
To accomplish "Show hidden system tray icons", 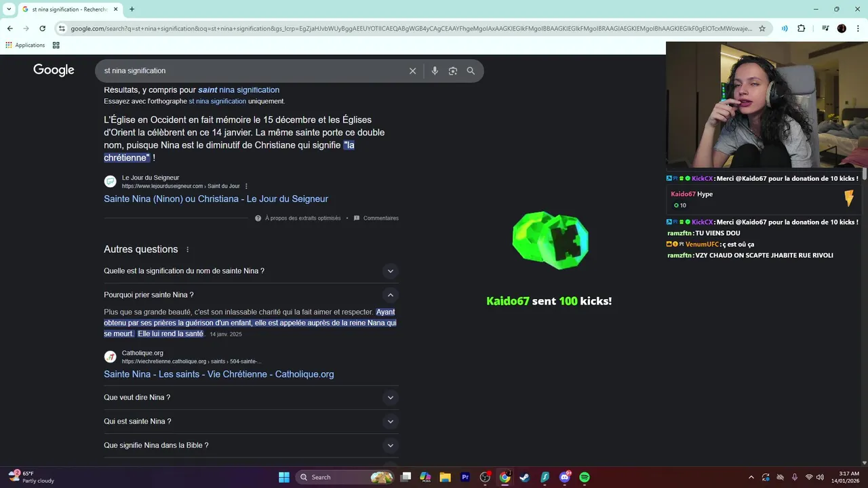I will pyautogui.click(x=751, y=477).
